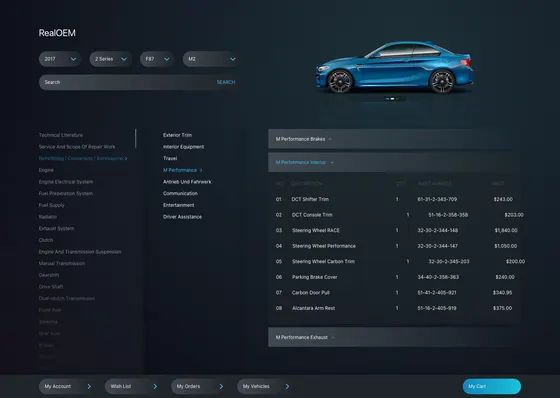
Task: Select the Drive Shaft category
Action: pyautogui.click(x=51, y=287)
